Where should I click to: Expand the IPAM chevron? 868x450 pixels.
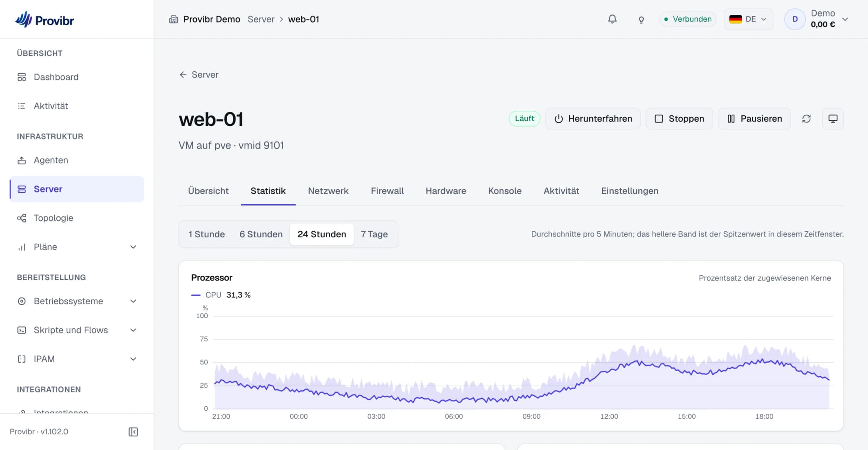133,359
